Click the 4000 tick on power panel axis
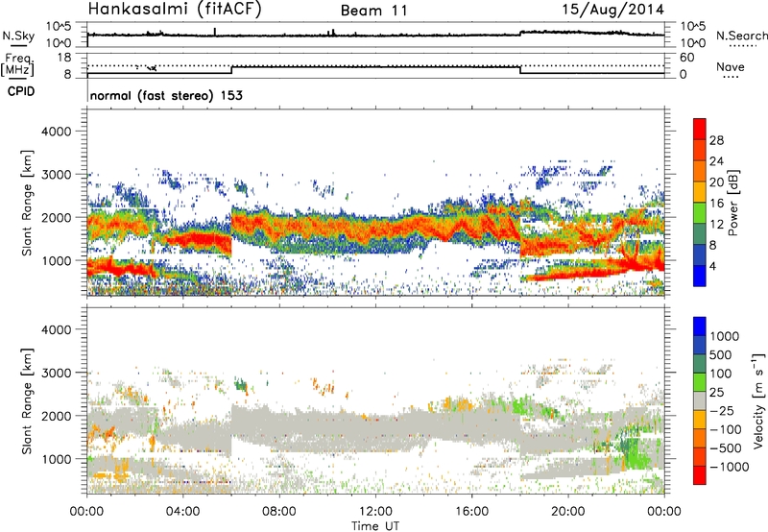Image resolution: width=768 pixels, height=532 pixels. [56, 132]
